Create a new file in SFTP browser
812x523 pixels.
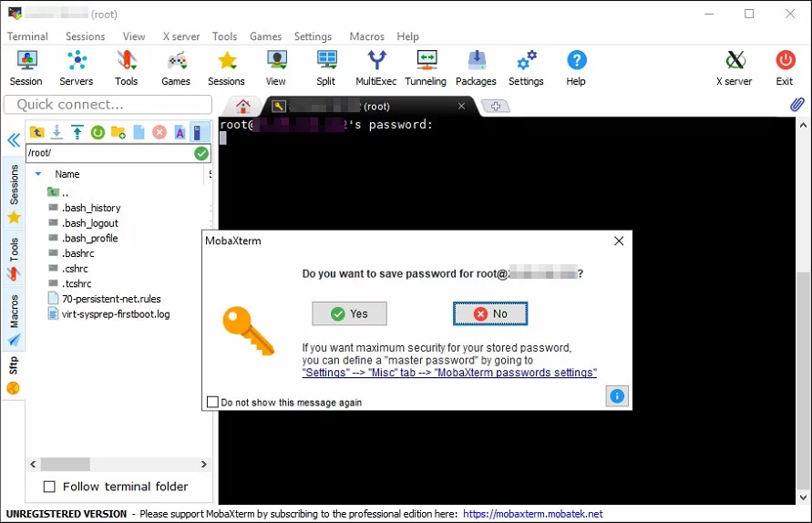click(x=139, y=132)
